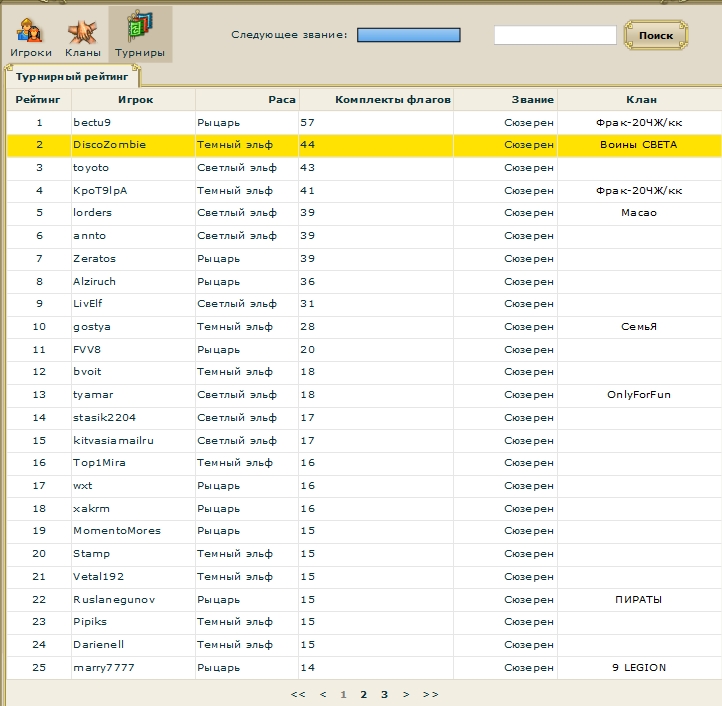Click player name Zeratos
Viewport: 722px width, 706px height.
click(x=94, y=259)
